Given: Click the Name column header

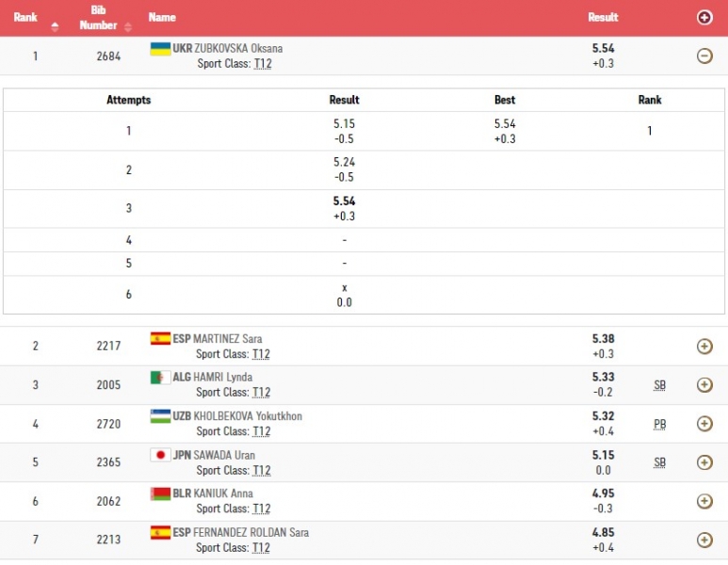Looking at the screenshot, I should tap(162, 17).
